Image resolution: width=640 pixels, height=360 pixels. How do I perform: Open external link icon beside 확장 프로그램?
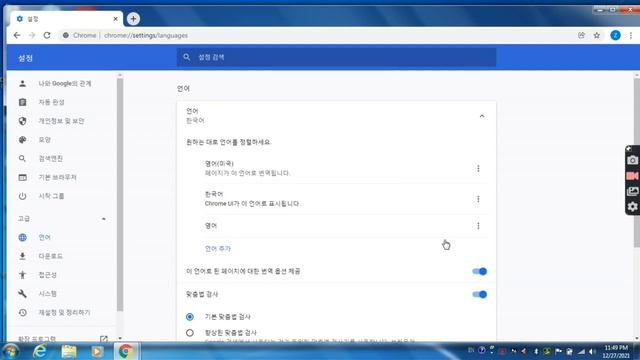(x=104, y=339)
